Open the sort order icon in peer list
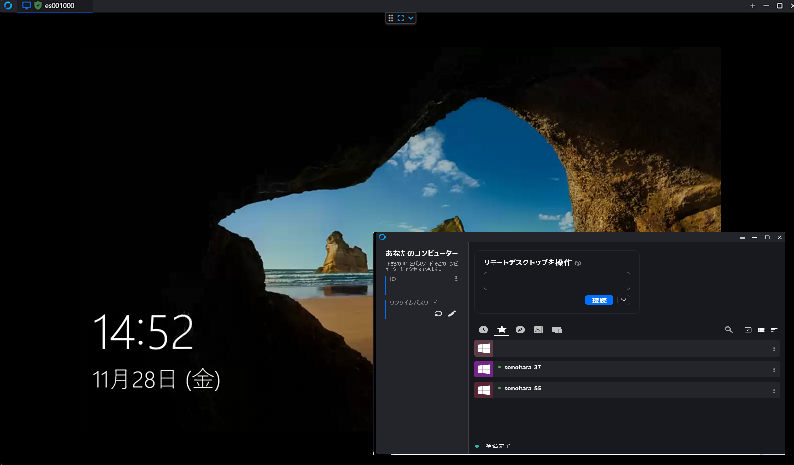Viewport: 794px width, 465px height. [774, 330]
